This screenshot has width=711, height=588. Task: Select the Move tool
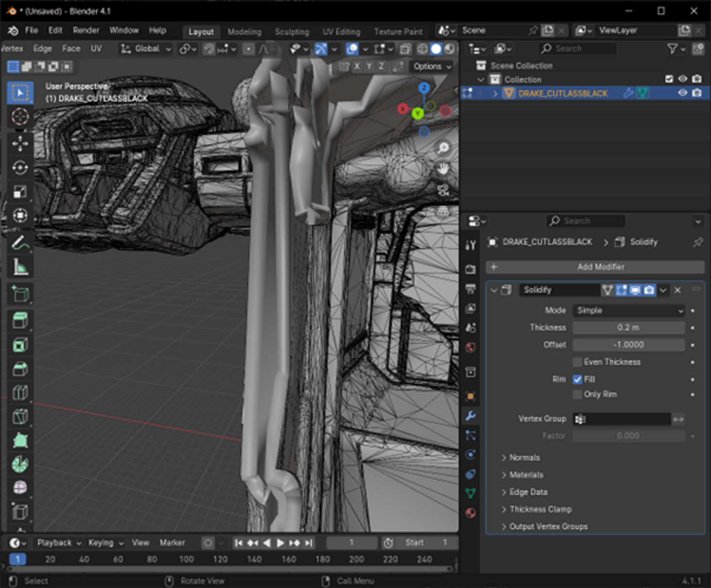pyautogui.click(x=20, y=144)
